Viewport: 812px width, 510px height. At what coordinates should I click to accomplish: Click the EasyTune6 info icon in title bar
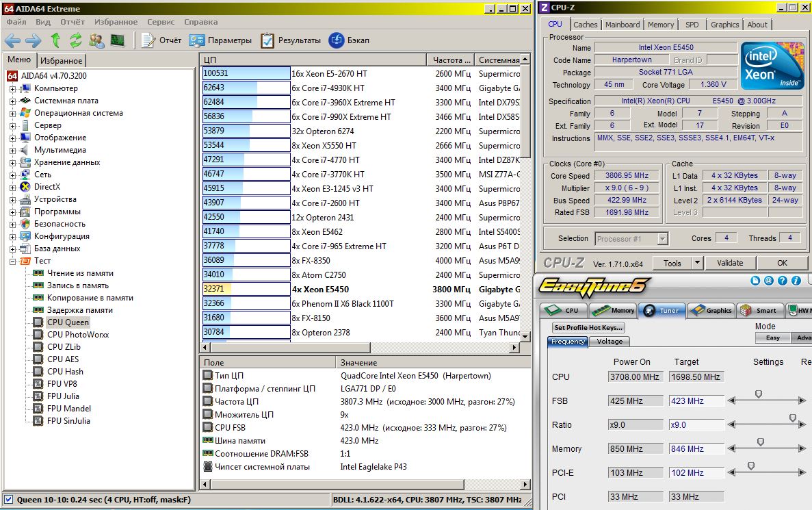[796, 281]
